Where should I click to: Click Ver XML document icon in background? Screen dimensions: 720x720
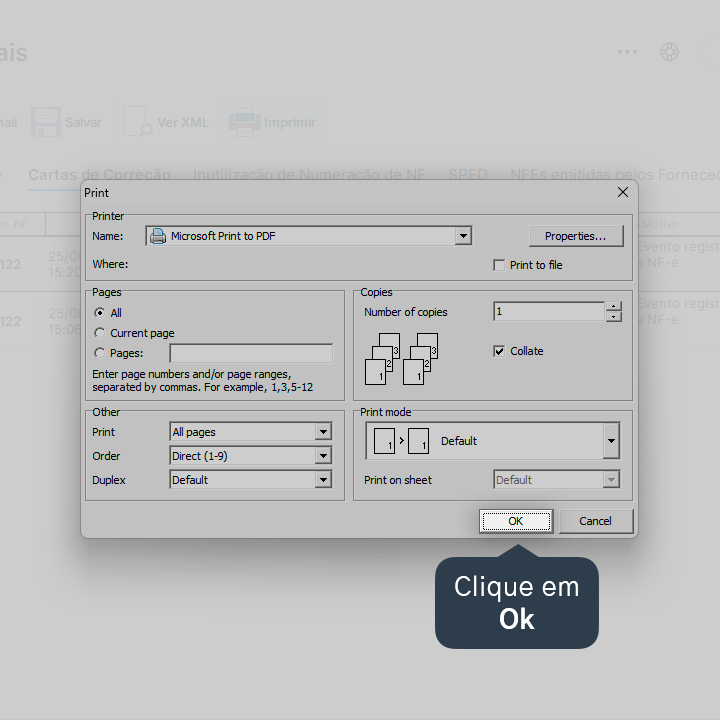pos(137,122)
